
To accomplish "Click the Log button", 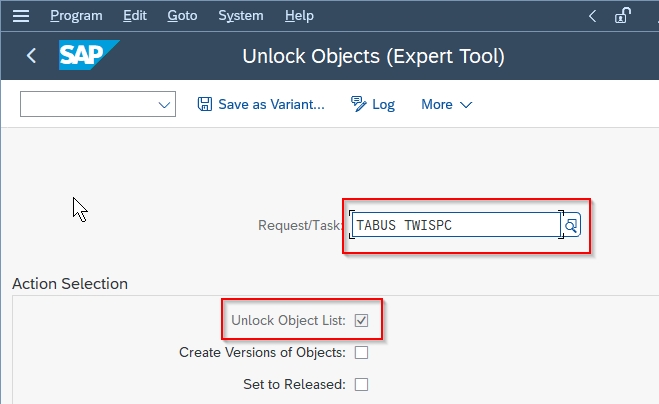I will coord(373,104).
